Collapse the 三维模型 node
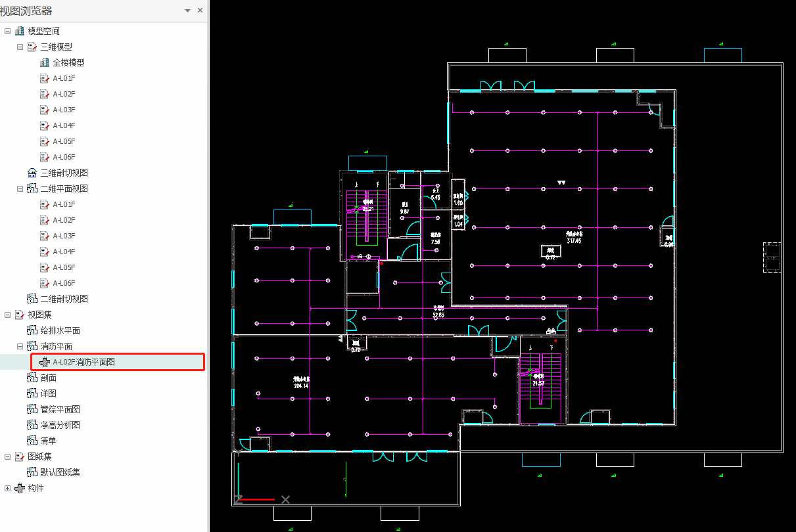 (20, 47)
